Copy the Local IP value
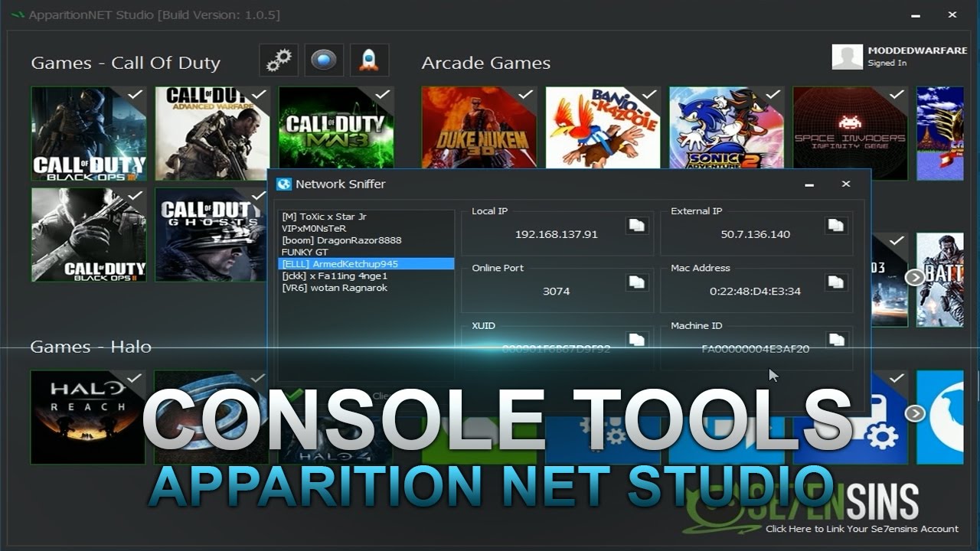 [x=637, y=225]
